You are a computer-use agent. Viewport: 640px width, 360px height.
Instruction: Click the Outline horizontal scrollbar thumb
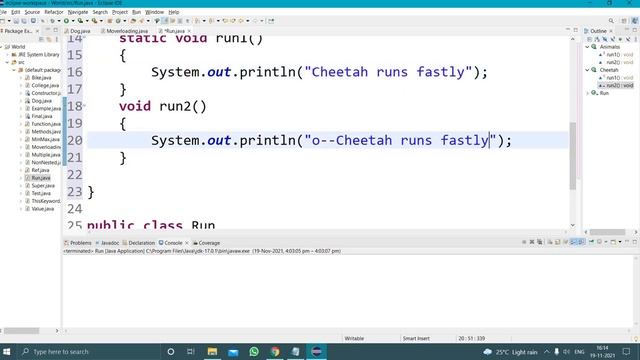coord(607,232)
